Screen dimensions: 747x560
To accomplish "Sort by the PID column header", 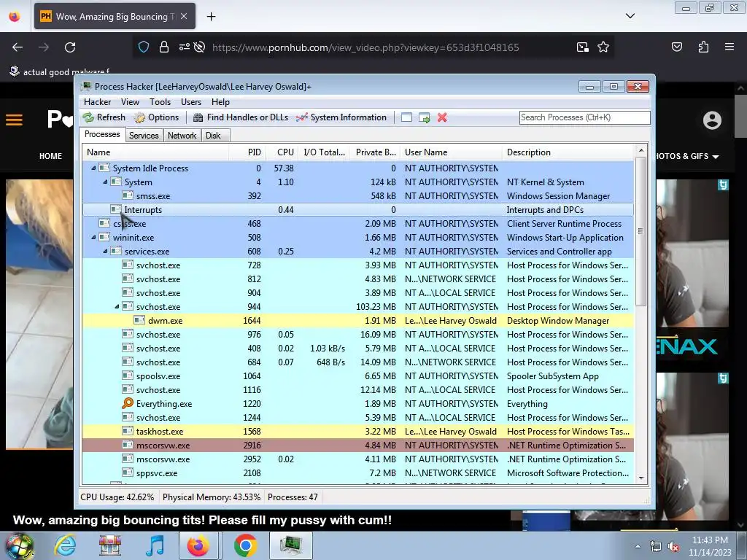I will [x=249, y=152].
